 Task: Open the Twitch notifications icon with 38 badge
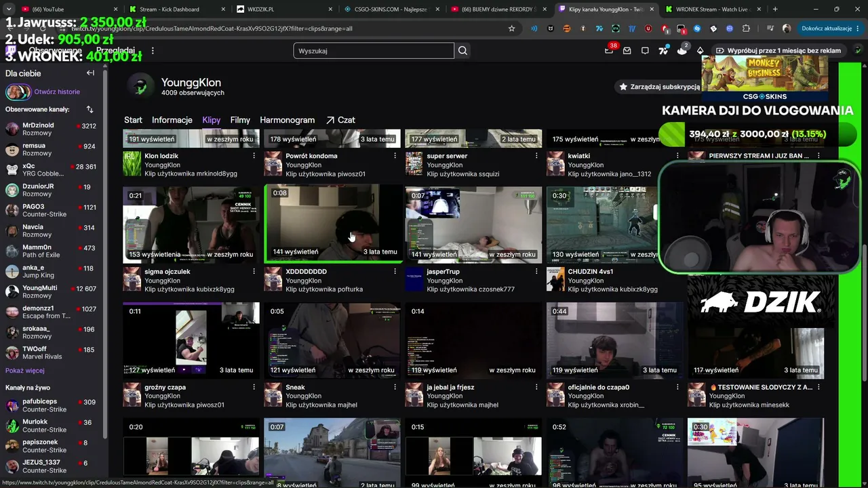tap(609, 51)
